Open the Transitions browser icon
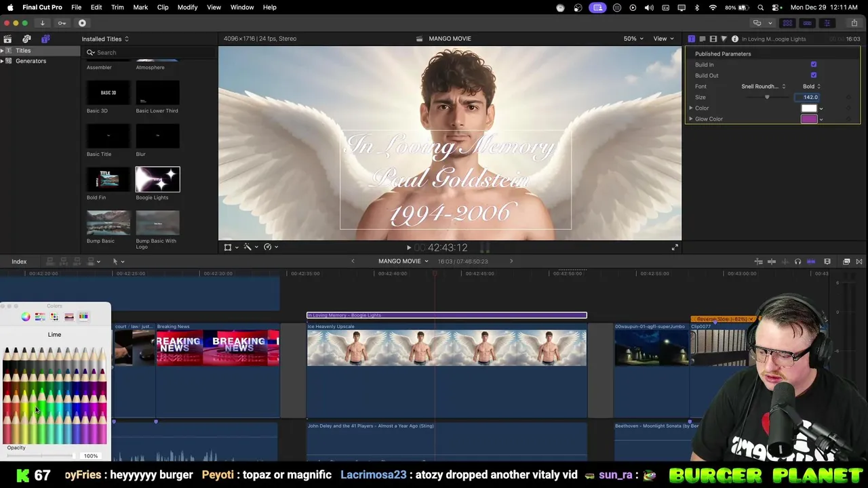Viewport: 868px width, 488px height. tap(859, 261)
